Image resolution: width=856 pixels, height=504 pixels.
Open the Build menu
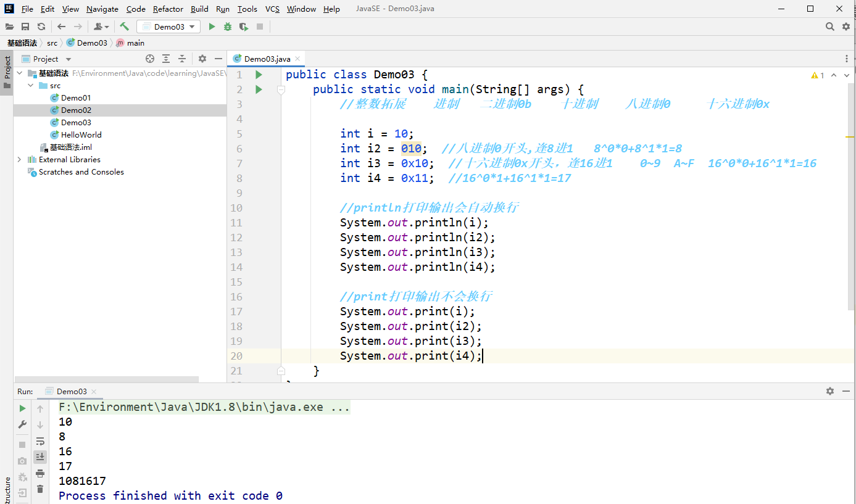point(199,9)
